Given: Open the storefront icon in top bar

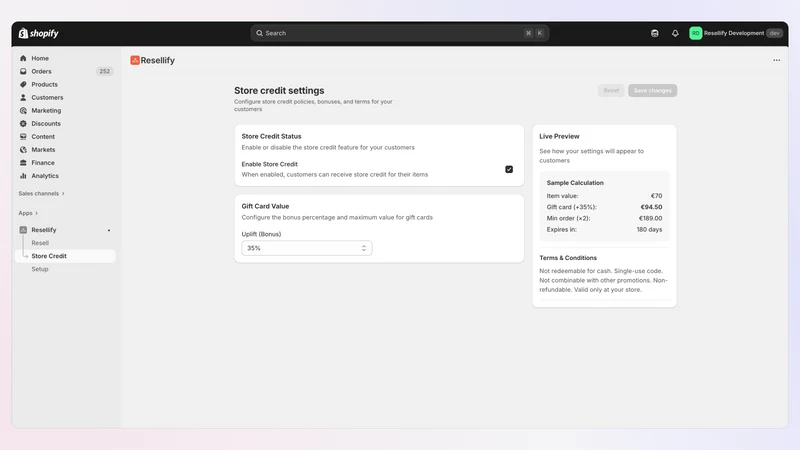Looking at the screenshot, I should pos(655,33).
